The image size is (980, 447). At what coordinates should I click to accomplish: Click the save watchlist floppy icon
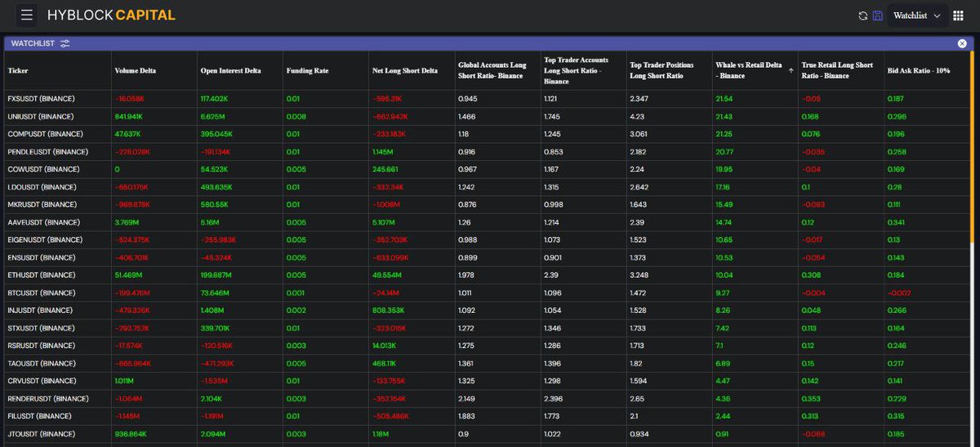878,16
